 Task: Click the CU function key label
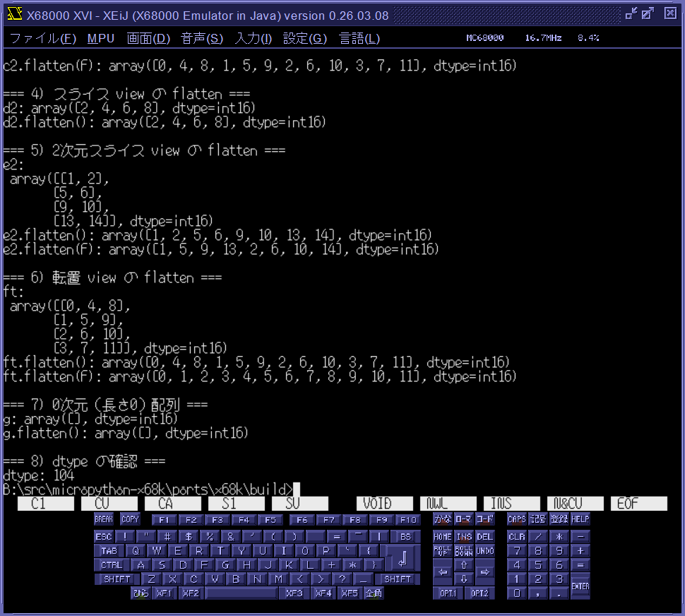click(109, 503)
